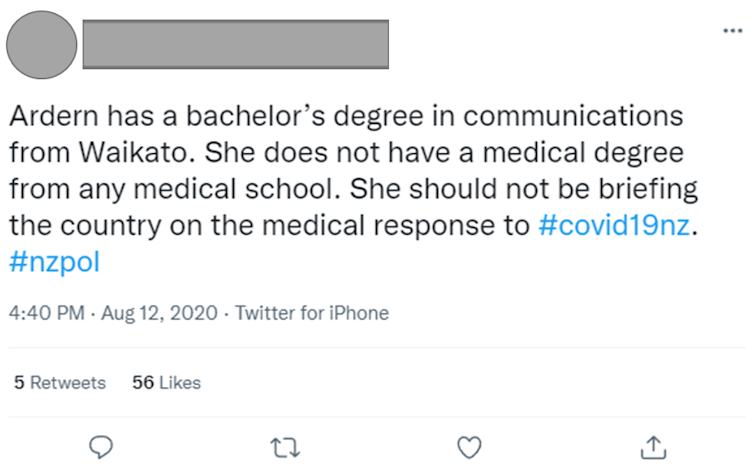Screen dimensions: 754x471
Task: Open the redacted author name bar
Action: pyautogui.click(x=234, y=45)
